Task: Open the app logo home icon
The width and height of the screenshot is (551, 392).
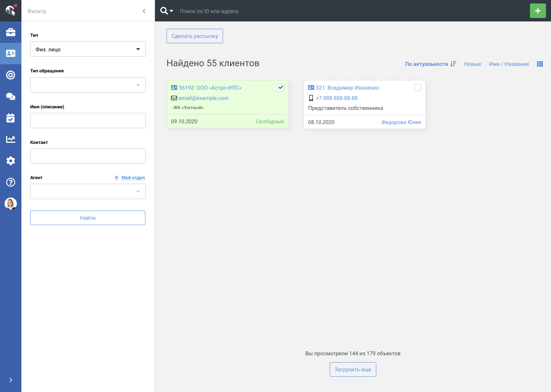Action: [11, 10]
